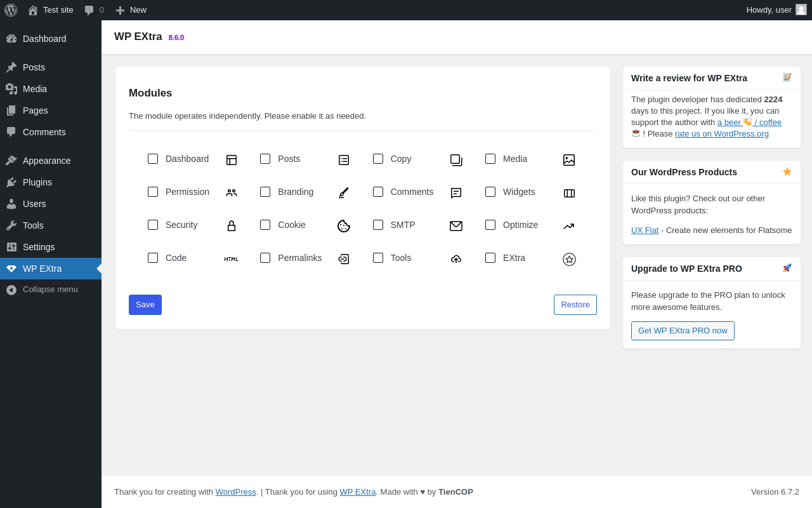
Task: Open the UX Flat product link
Action: tap(645, 231)
